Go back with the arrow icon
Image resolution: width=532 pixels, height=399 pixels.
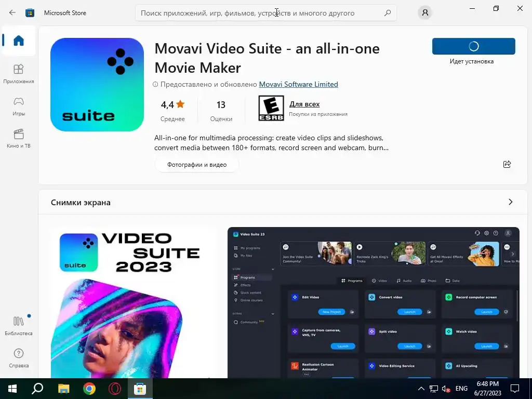(12, 13)
